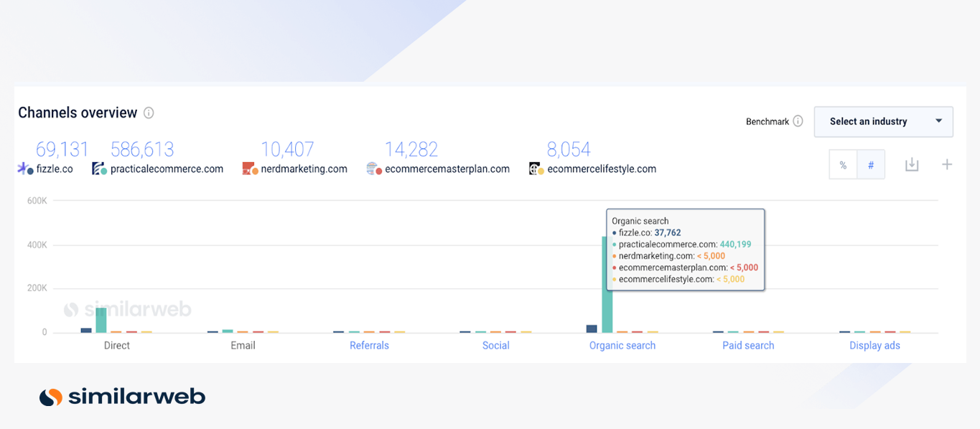Open the Display ads channel link
The width and height of the screenshot is (980, 429).
point(874,346)
